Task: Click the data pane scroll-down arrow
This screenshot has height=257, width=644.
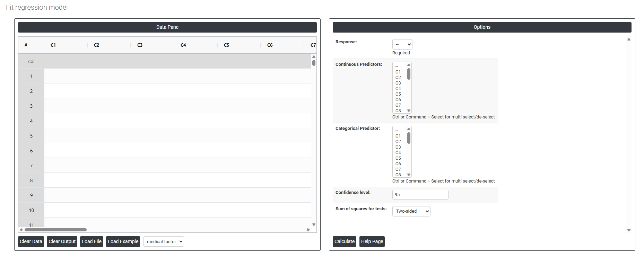Action: click(x=314, y=225)
